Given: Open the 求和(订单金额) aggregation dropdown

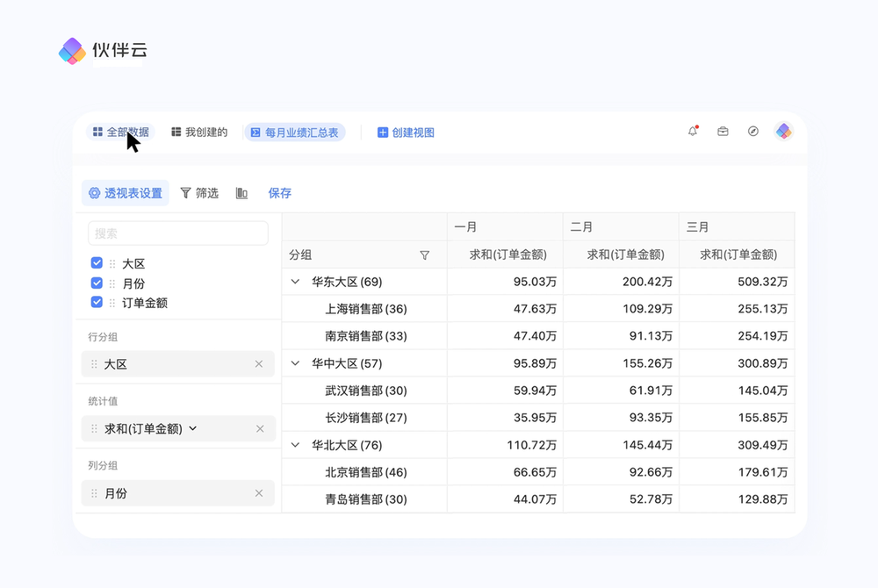Looking at the screenshot, I should (193, 428).
